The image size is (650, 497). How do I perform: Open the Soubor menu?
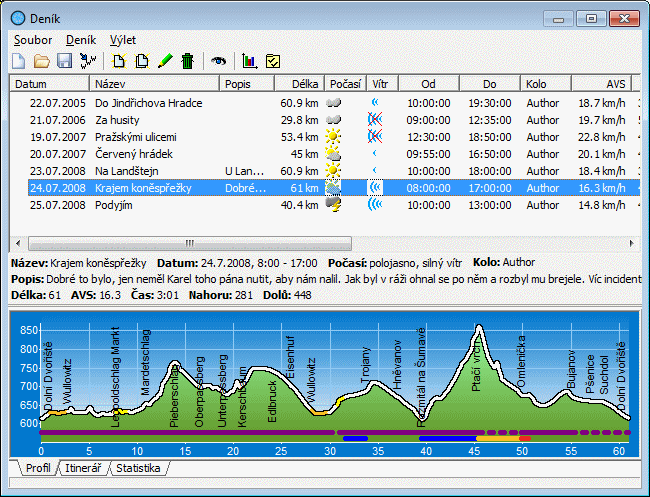click(33, 40)
